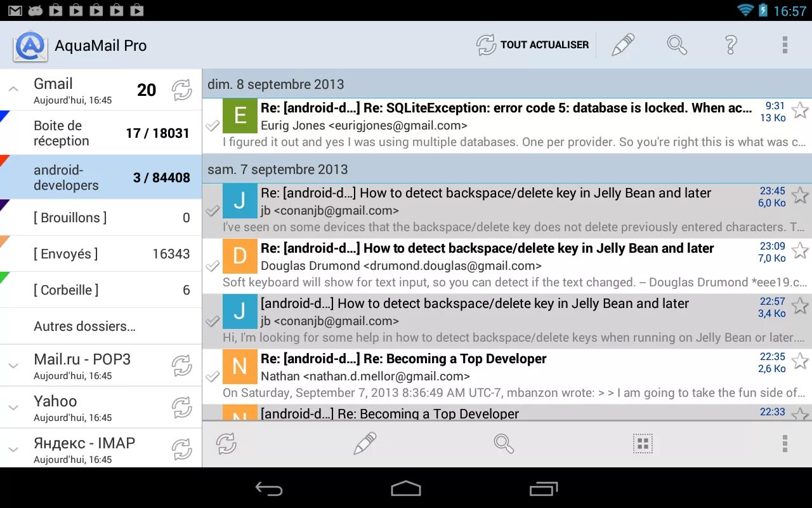Open the Boite de réception folder
The image size is (812, 508).
[x=101, y=133]
